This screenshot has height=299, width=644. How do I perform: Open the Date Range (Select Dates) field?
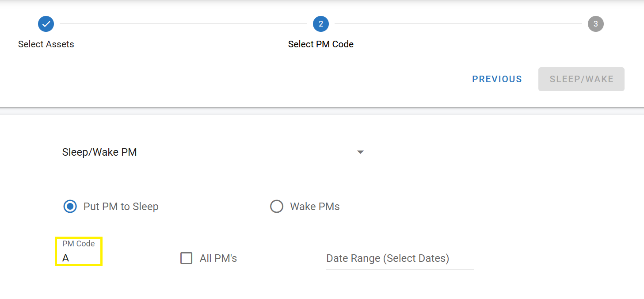coord(400,258)
